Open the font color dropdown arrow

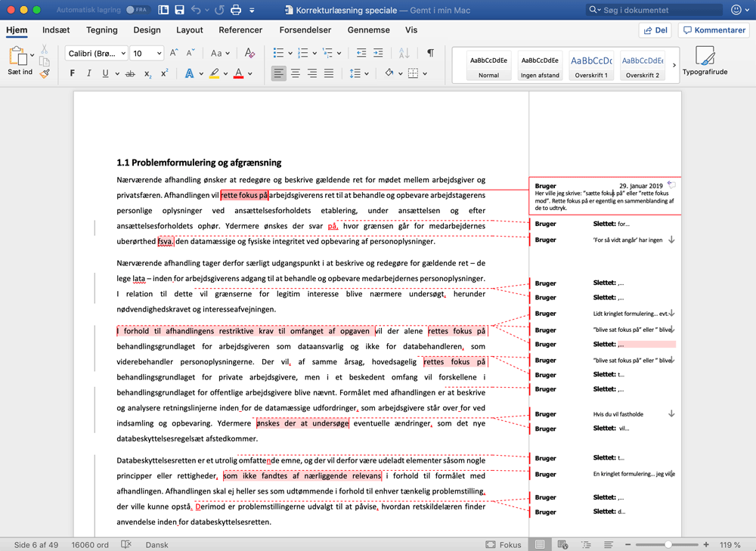(250, 74)
